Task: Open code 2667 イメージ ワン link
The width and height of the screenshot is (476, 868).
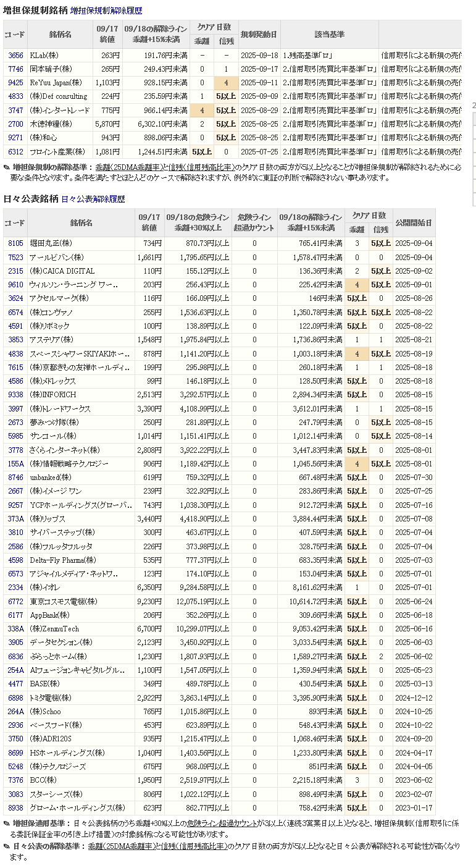Action: click(x=15, y=491)
